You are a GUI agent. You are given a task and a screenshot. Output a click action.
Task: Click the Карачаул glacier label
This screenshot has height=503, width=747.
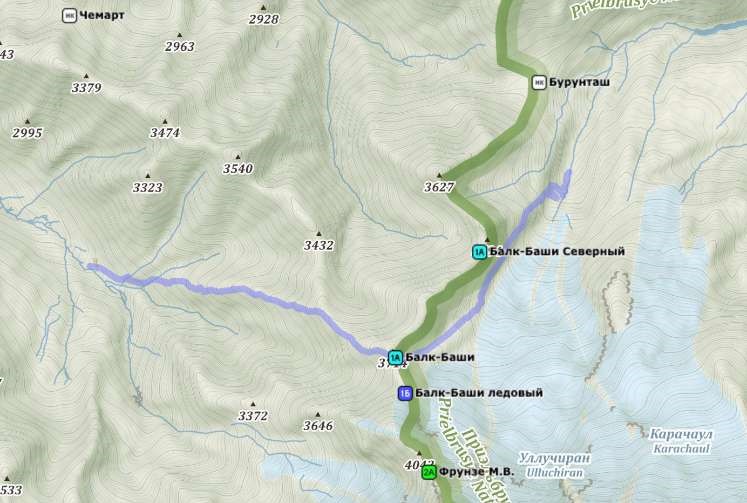point(681,434)
